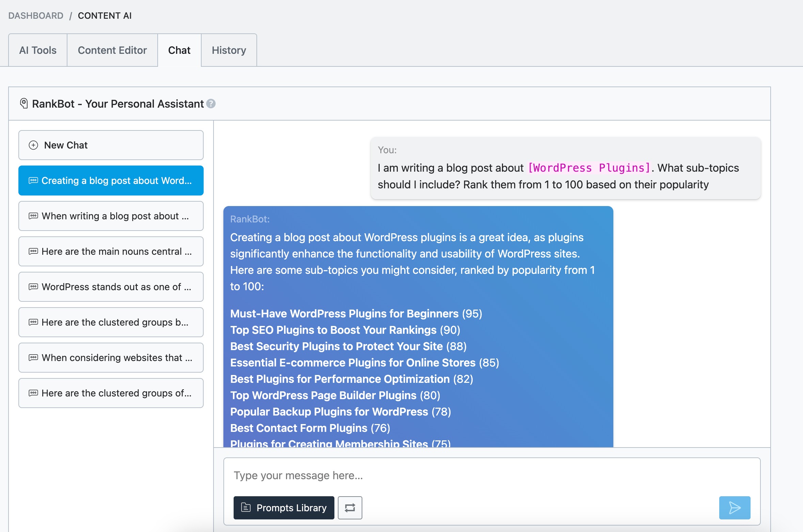Click chat icon beside 'WordPress stands out'
Viewport: 803px width, 532px height.
[33, 287]
